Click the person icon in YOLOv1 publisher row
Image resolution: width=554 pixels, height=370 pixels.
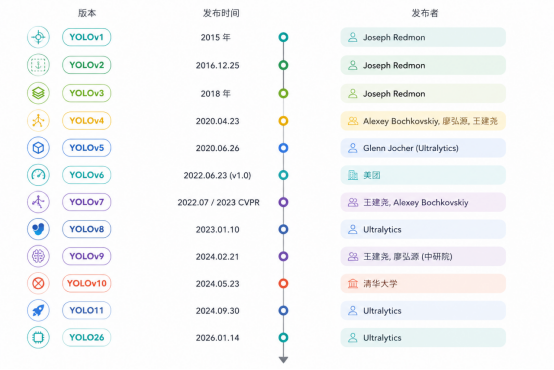[353, 37]
